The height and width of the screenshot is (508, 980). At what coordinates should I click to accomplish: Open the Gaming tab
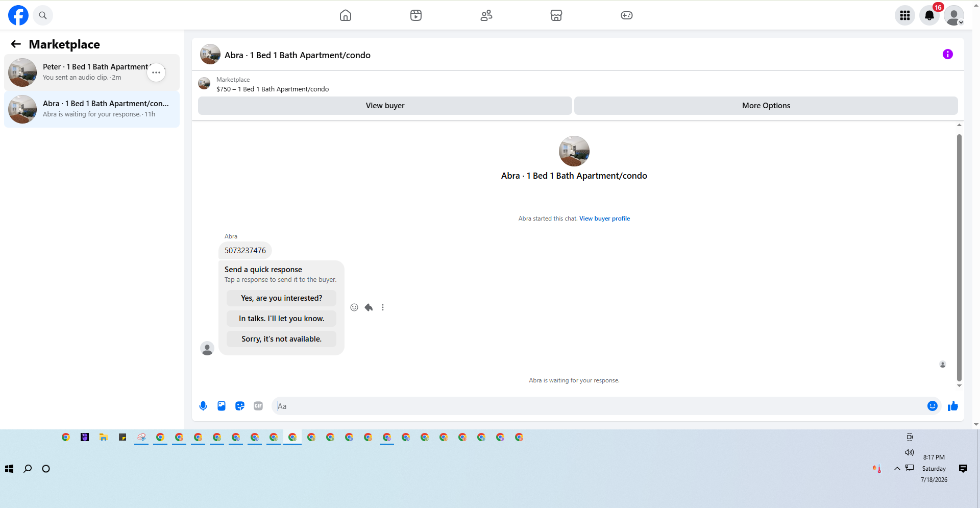[x=627, y=15]
